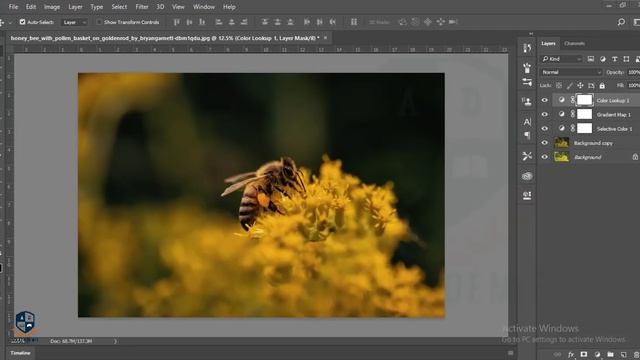Open the File menu

coord(13,7)
